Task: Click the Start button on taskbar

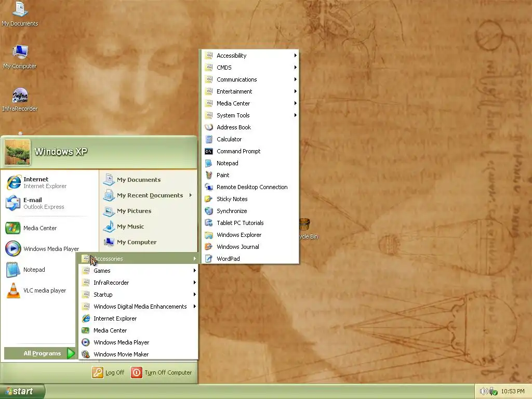Action: coord(22,392)
